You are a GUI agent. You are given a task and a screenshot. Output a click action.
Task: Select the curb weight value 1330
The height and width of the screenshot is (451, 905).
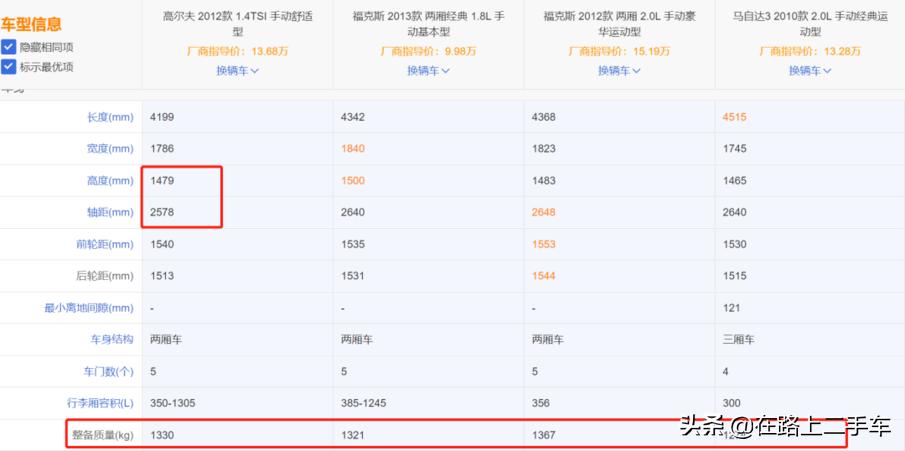(162, 435)
